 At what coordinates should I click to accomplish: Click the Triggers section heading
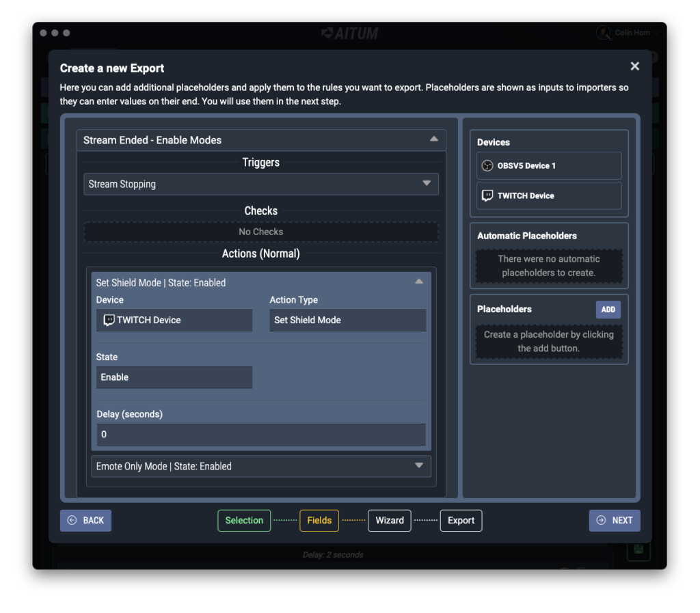tap(260, 163)
